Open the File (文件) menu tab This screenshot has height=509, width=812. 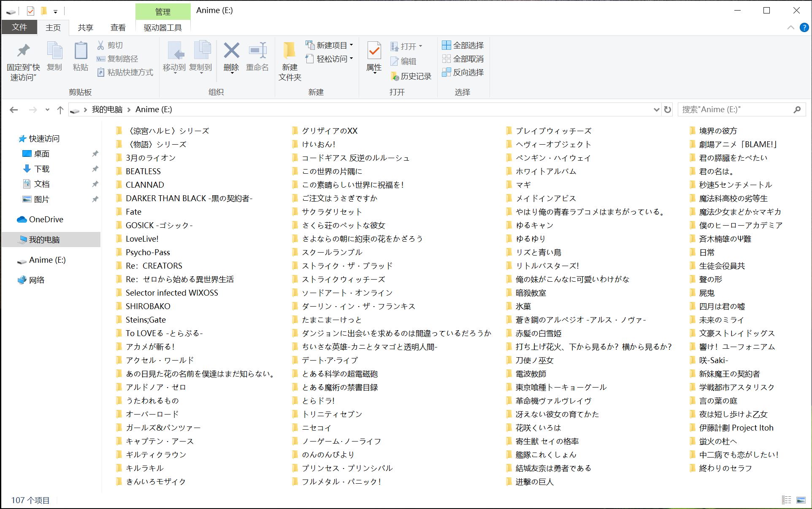coord(19,27)
